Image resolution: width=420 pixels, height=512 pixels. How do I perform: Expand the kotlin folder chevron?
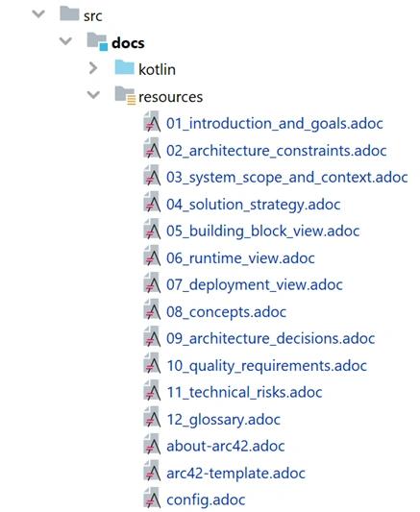click(93, 68)
